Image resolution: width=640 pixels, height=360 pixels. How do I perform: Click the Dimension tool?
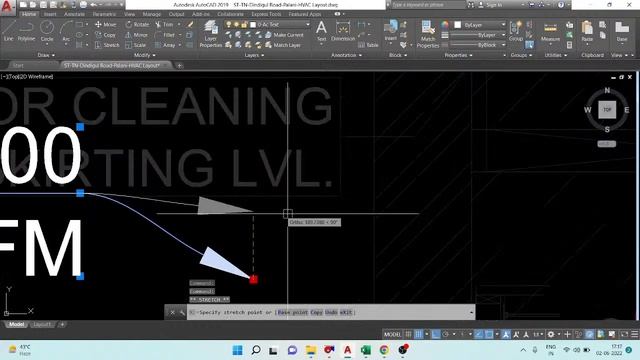[343, 31]
